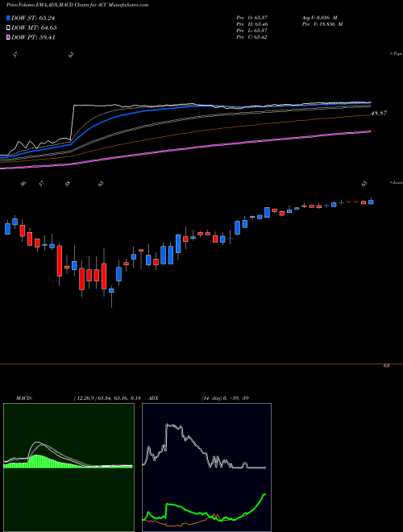
Task: Click the ADX (14 day) parameter values
Action: pyautogui.click(x=225, y=398)
